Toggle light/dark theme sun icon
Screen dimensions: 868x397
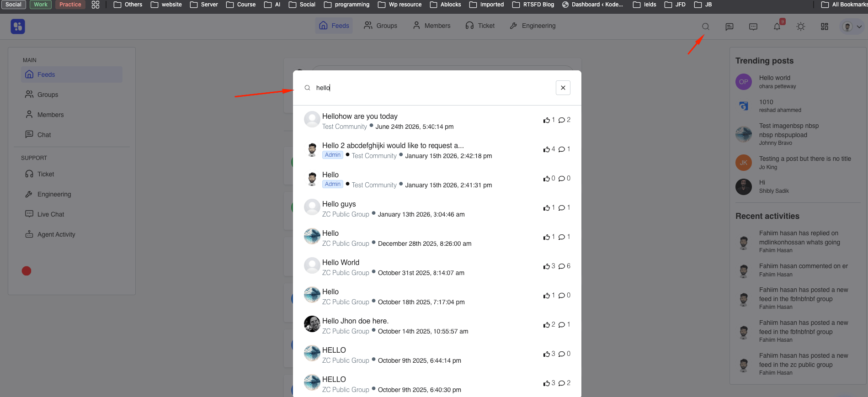(801, 26)
